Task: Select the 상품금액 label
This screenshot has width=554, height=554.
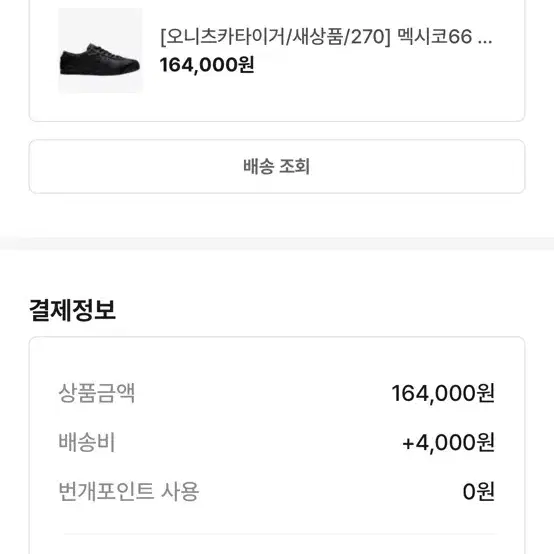Action: click(x=96, y=393)
